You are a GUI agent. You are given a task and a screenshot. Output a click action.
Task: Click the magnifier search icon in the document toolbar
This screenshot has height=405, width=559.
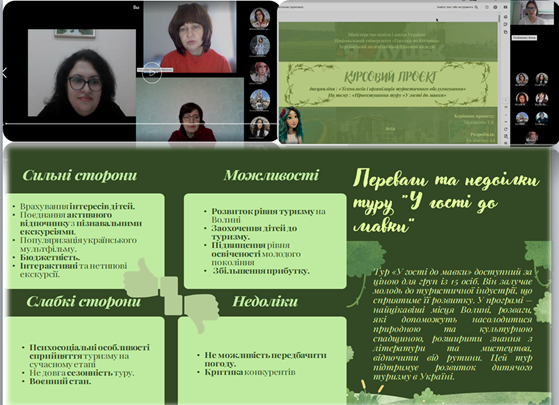coord(476,7)
